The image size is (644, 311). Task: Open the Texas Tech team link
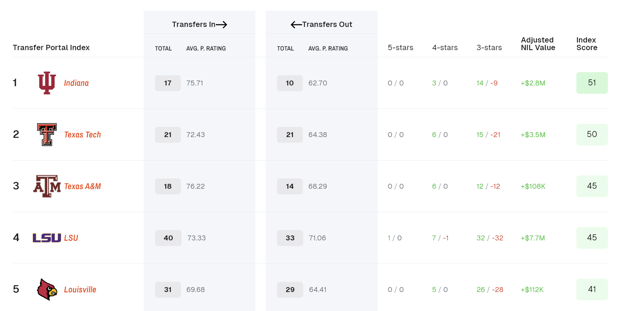pos(82,135)
